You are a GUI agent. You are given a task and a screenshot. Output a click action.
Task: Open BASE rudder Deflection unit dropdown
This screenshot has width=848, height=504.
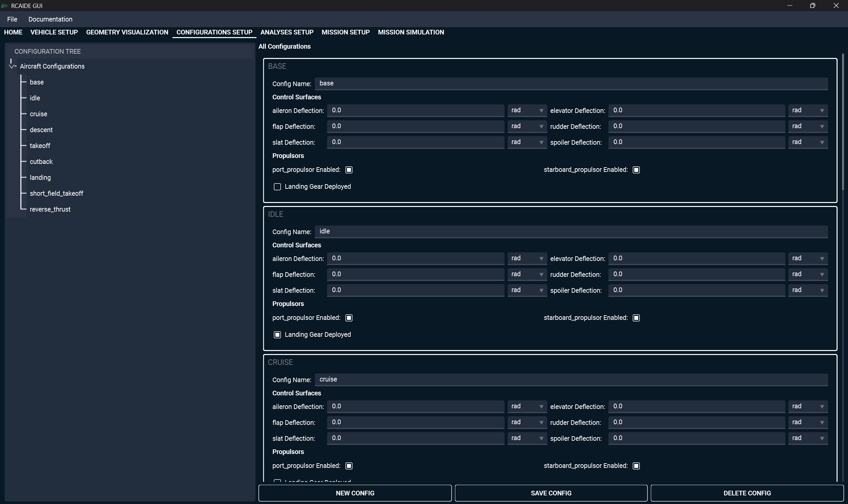(808, 126)
